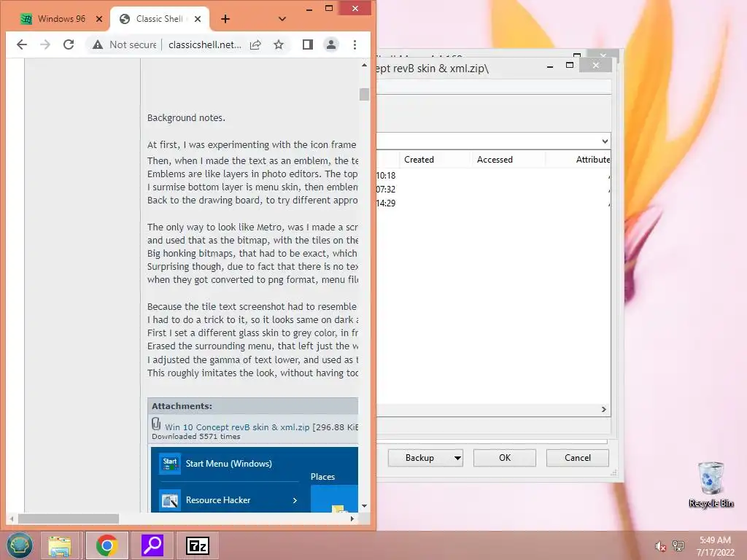The height and width of the screenshot is (560, 747).
Task: Switch to the Classic Shell tab
Action: [160, 19]
